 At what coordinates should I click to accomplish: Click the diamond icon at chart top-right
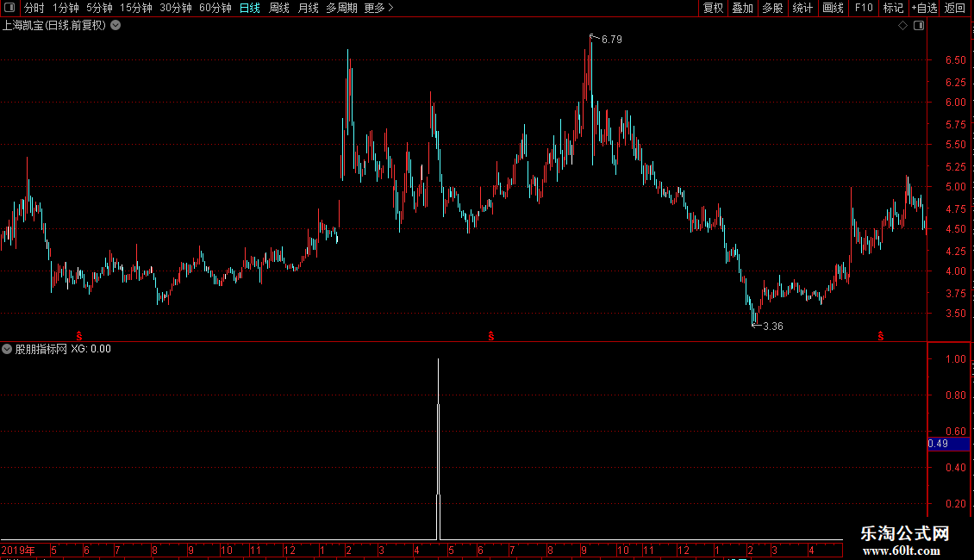click(903, 26)
